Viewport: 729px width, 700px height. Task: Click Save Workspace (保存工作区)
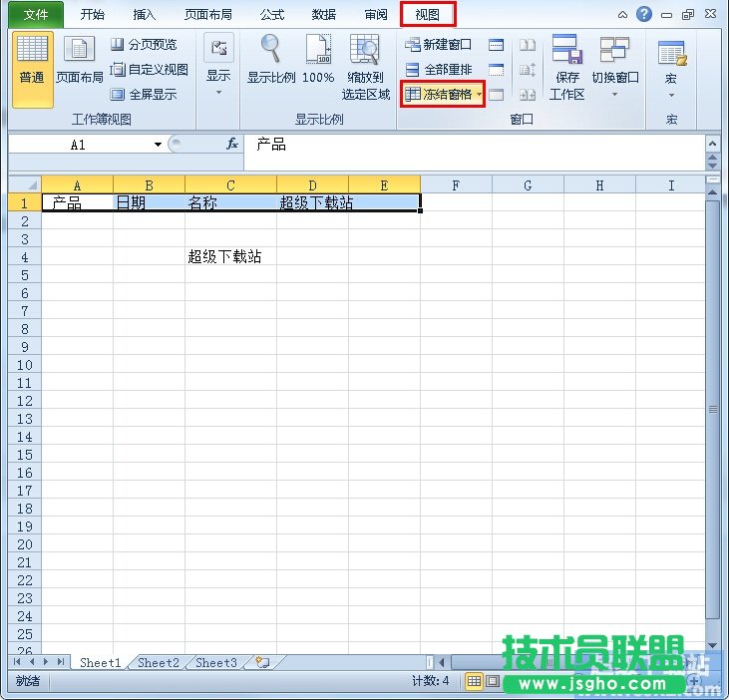tap(566, 68)
